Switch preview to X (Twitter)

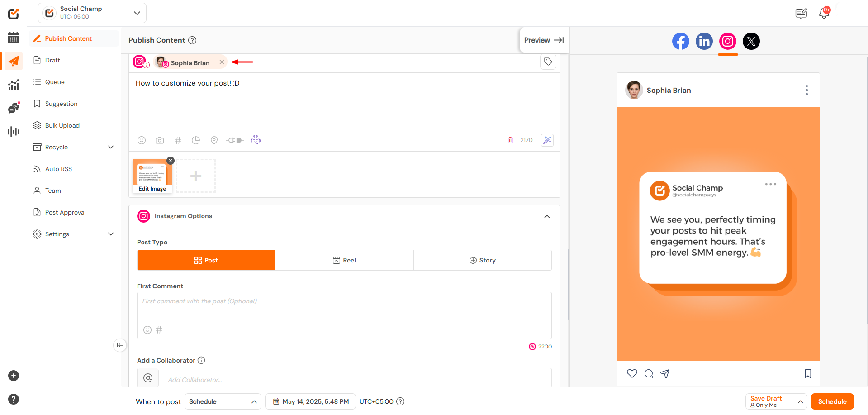(751, 41)
